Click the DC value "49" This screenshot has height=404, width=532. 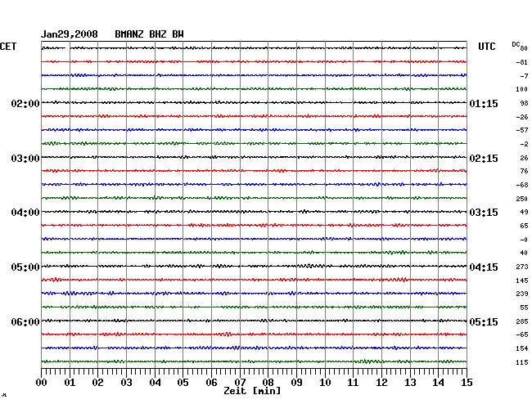(524, 212)
